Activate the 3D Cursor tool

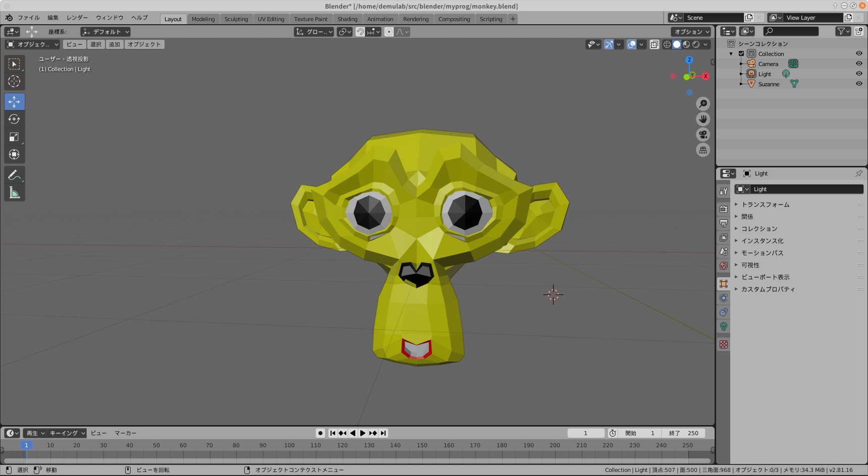coord(14,81)
